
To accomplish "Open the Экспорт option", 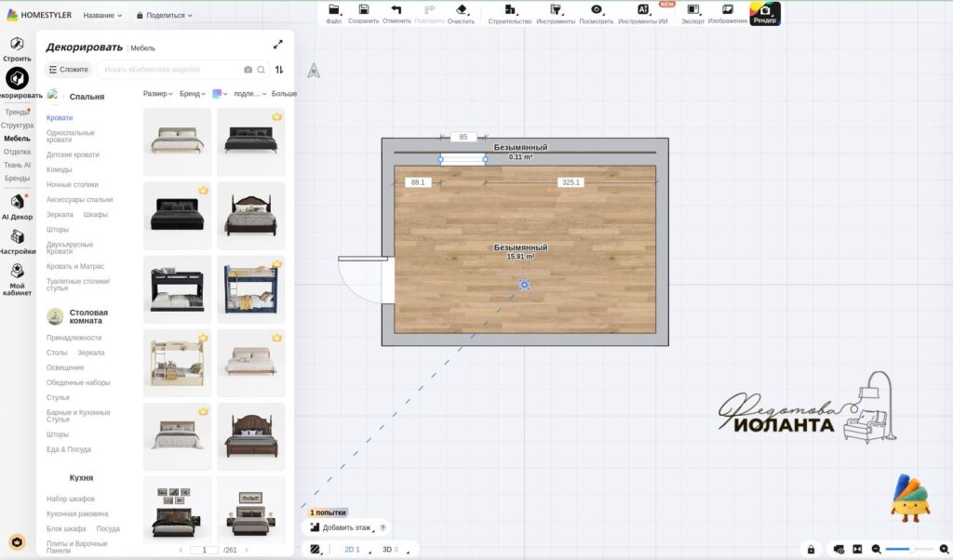I will pos(692,13).
